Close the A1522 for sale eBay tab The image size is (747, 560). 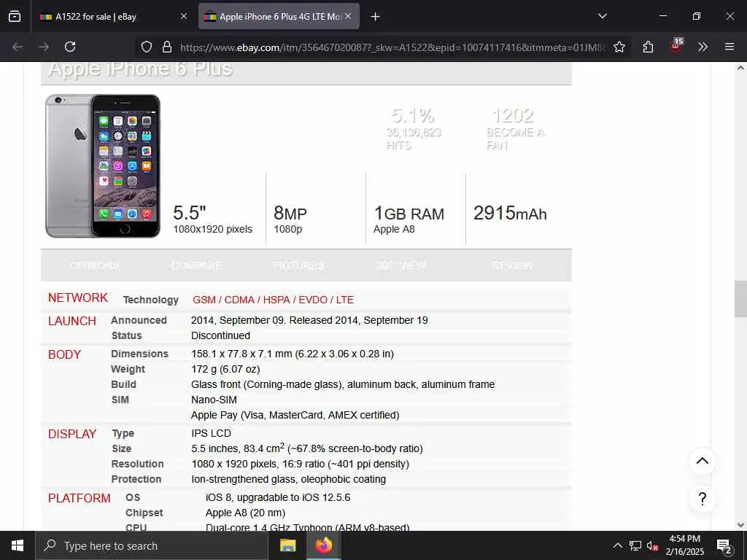(x=183, y=16)
